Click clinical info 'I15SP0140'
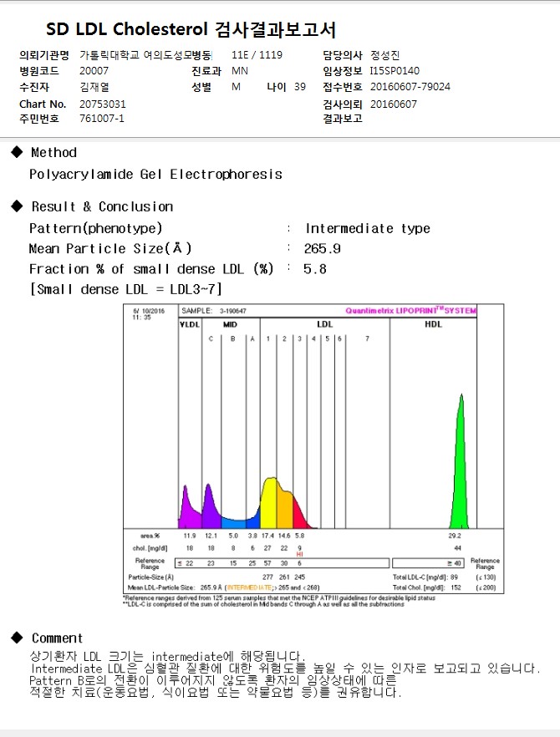 click(x=395, y=71)
